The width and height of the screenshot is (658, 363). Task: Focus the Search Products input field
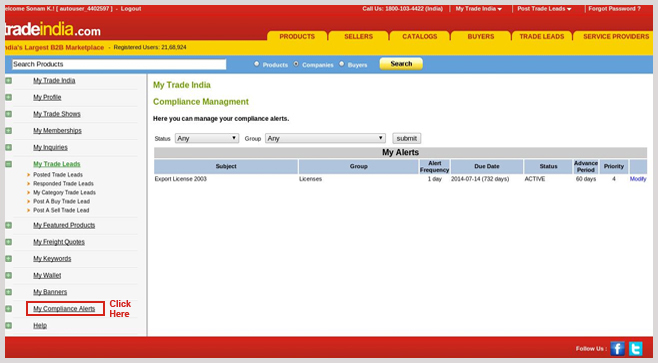[119, 64]
